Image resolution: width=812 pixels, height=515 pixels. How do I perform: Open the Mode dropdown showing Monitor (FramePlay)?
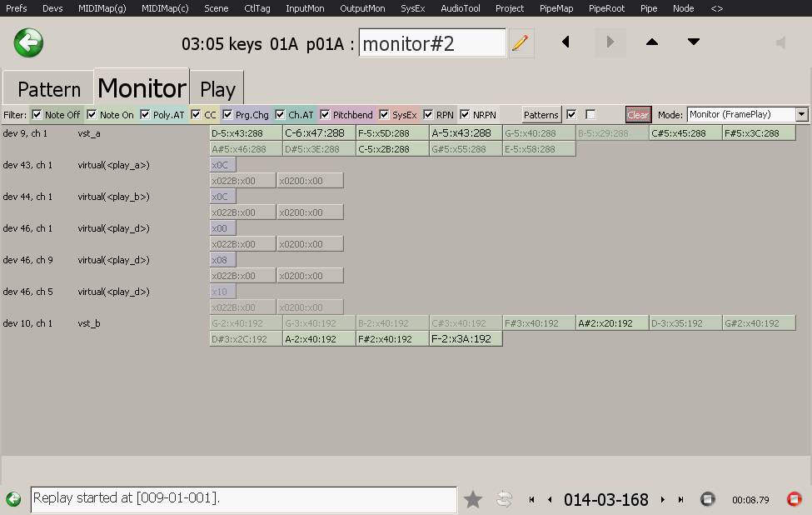coord(747,114)
